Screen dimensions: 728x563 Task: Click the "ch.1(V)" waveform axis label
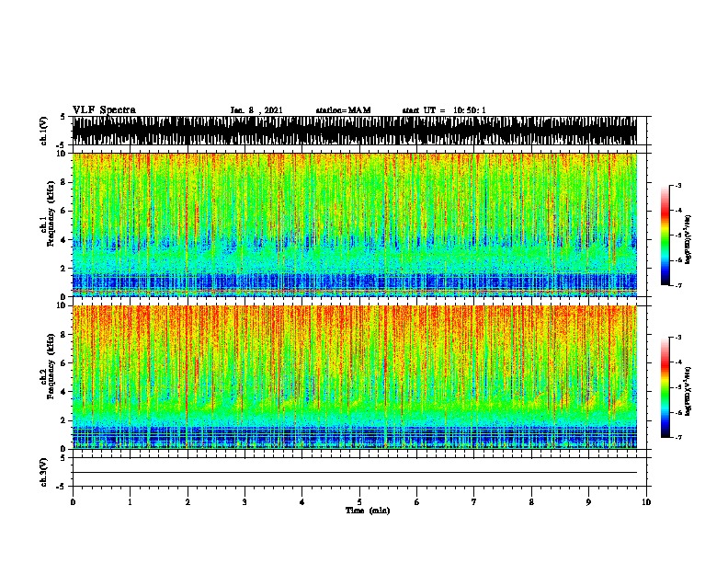pos(43,131)
